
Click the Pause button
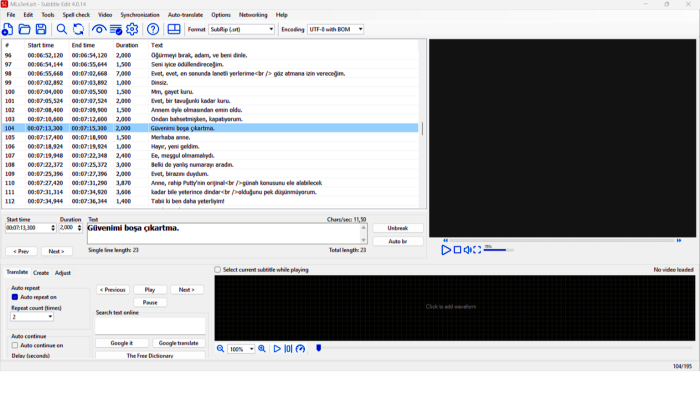150,303
